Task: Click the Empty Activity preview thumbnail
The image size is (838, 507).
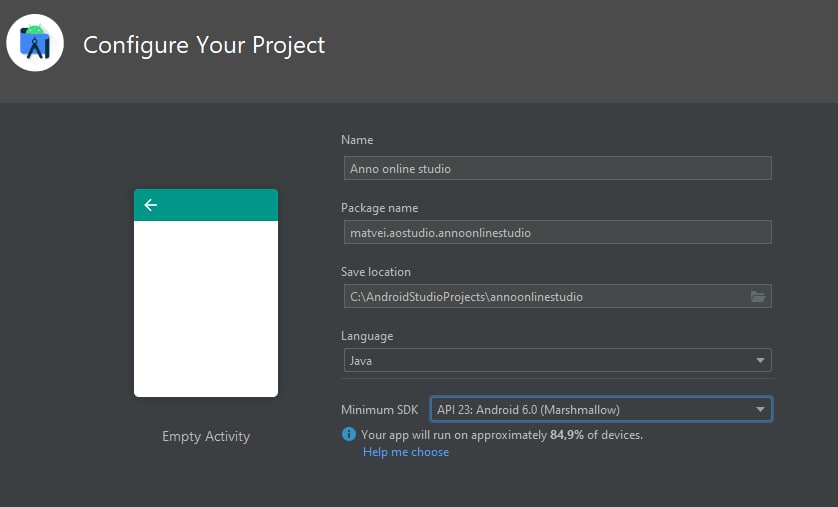Action: [206, 293]
